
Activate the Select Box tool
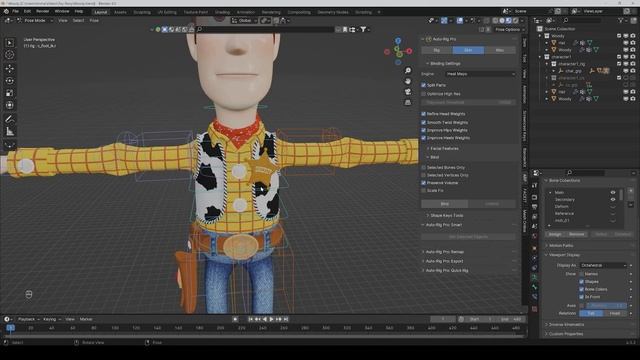pyautogui.click(x=9, y=42)
